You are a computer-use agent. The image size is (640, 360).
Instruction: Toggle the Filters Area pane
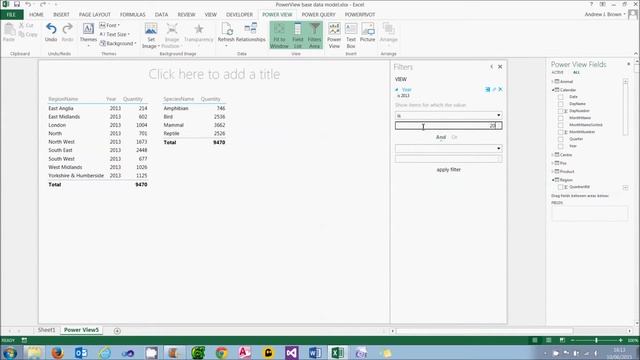[314, 36]
